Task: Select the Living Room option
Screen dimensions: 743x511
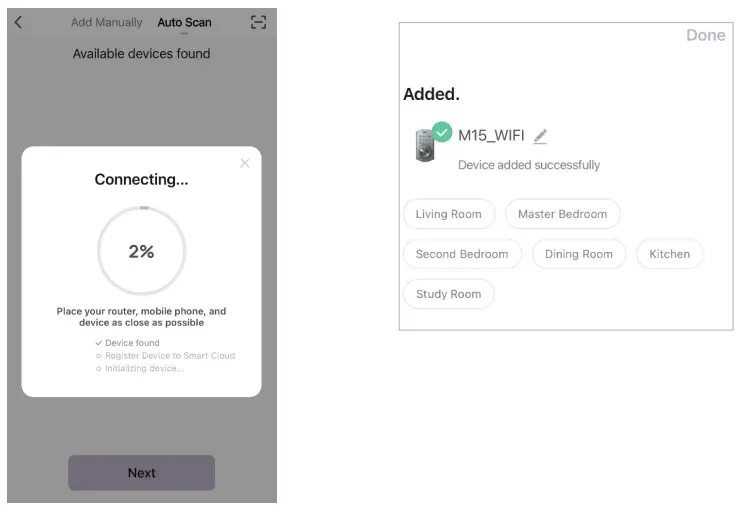Action: pos(448,214)
